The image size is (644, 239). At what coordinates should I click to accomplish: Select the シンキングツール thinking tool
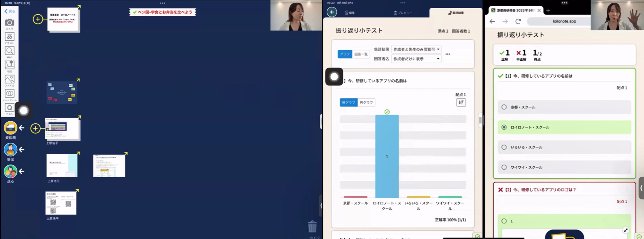coord(10,95)
